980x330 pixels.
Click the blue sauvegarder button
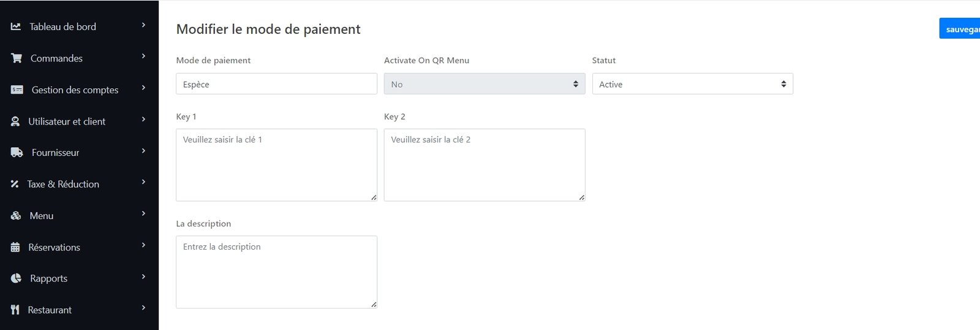coord(960,29)
